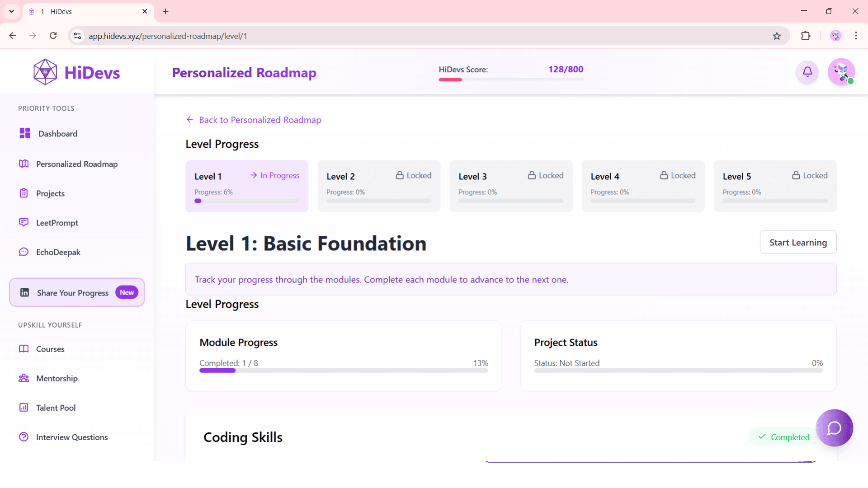Click the 128/800 score text
The height and width of the screenshot is (488, 868).
coord(566,69)
